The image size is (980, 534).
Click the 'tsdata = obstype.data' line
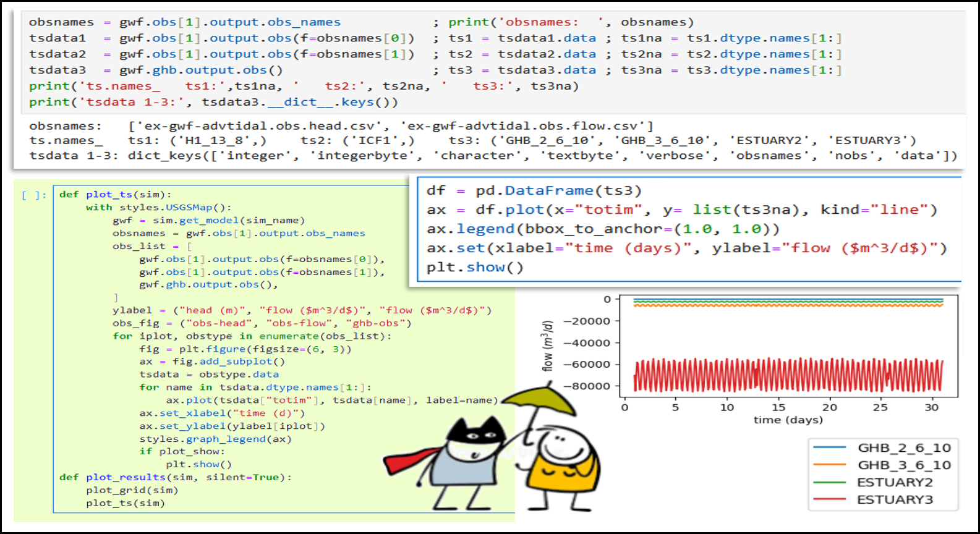(x=209, y=375)
